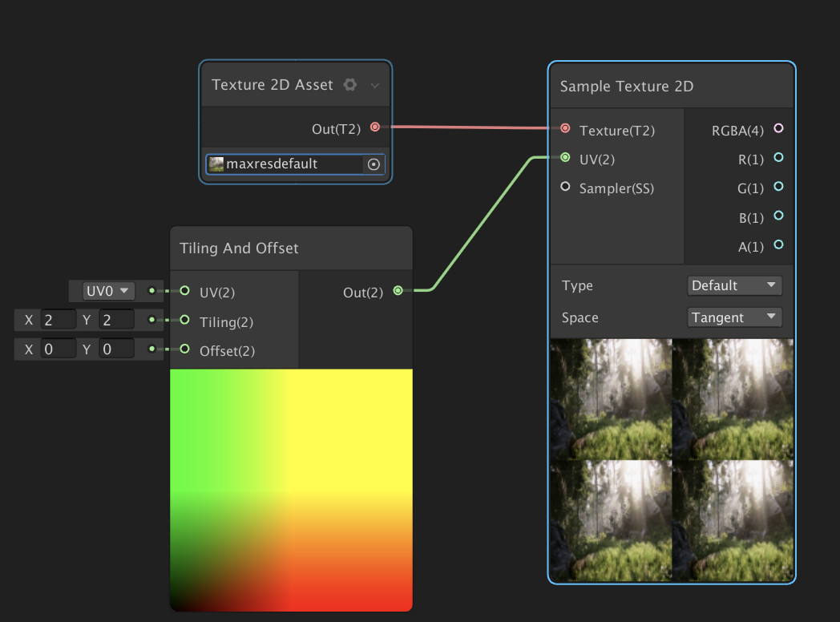The height and width of the screenshot is (622, 840).
Task: Open the maxresdefault texture object picker
Action: tap(373, 164)
